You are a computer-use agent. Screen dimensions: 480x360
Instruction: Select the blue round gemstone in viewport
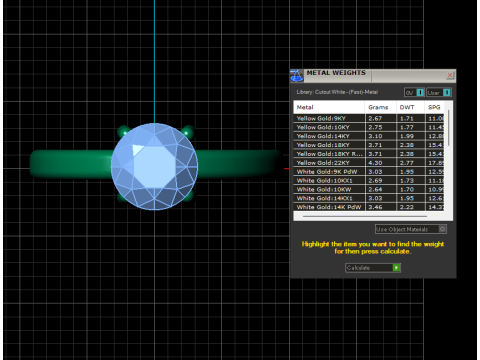click(154, 166)
